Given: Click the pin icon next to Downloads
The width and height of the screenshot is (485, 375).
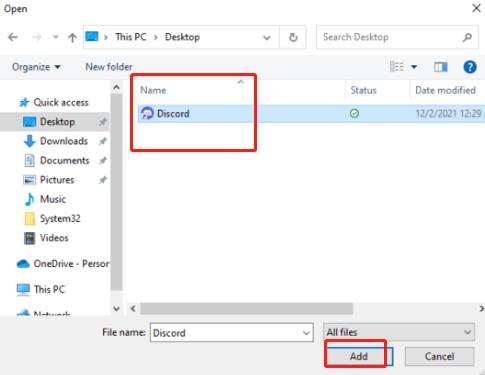Looking at the screenshot, I should pos(103,141).
